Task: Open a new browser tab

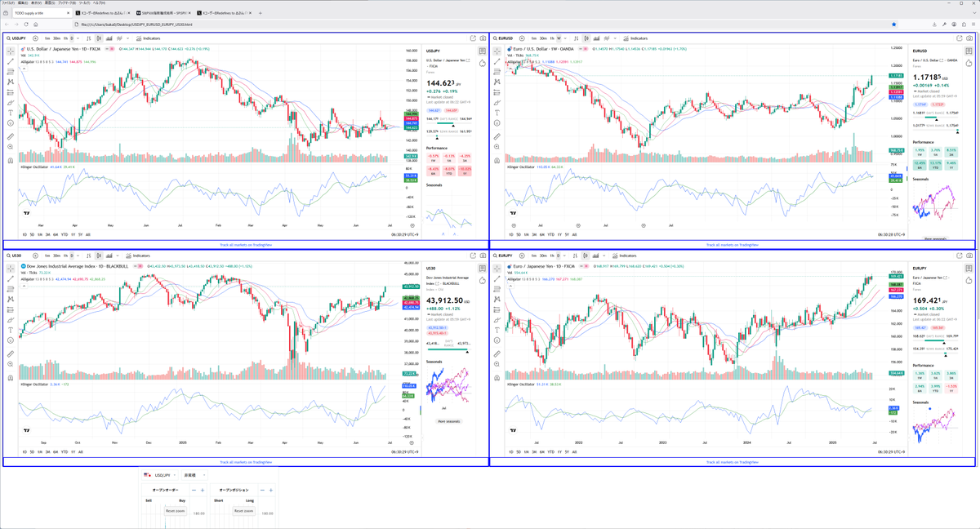Action: tap(260, 13)
